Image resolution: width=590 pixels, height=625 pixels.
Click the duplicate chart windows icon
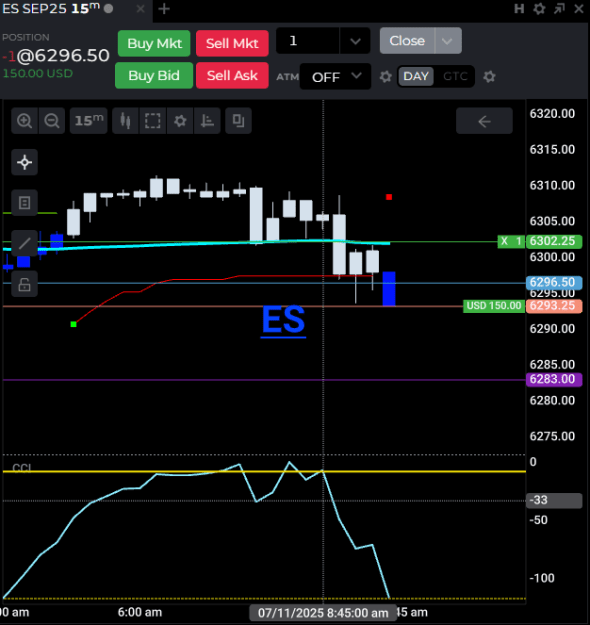coord(238,120)
